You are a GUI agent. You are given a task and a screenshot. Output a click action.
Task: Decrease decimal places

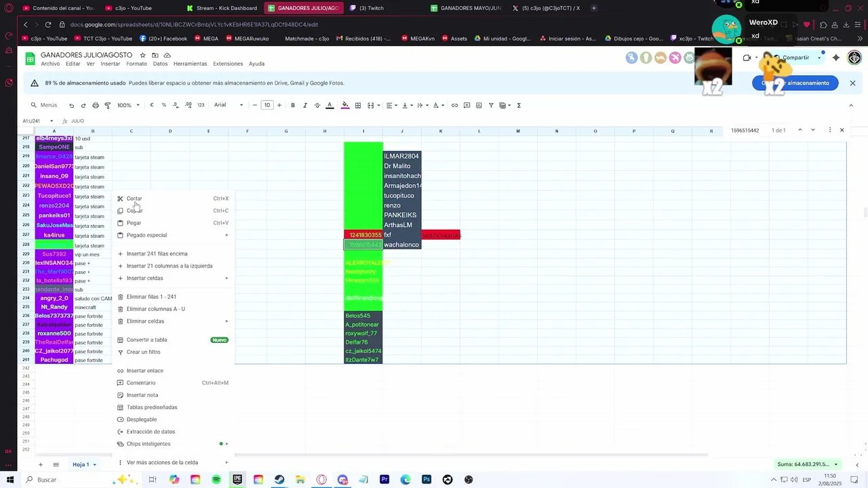pos(176,105)
